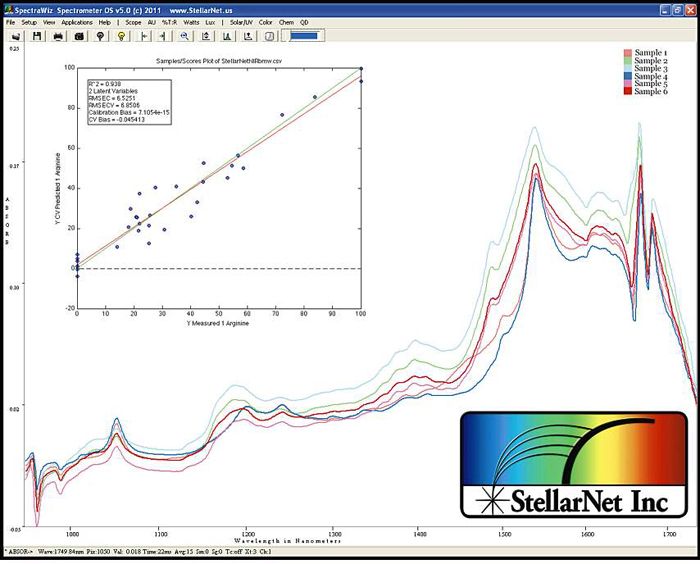Click the Samples/Scores Plot title text
This screenshot has height=564, width=700.
pos(219,61)
